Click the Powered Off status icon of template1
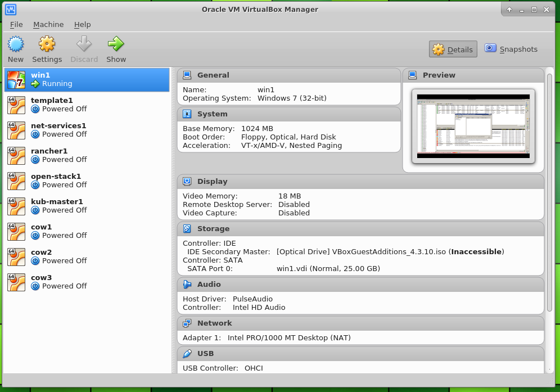This screenshot has height=392, width=560. click(x=35, y=109)
